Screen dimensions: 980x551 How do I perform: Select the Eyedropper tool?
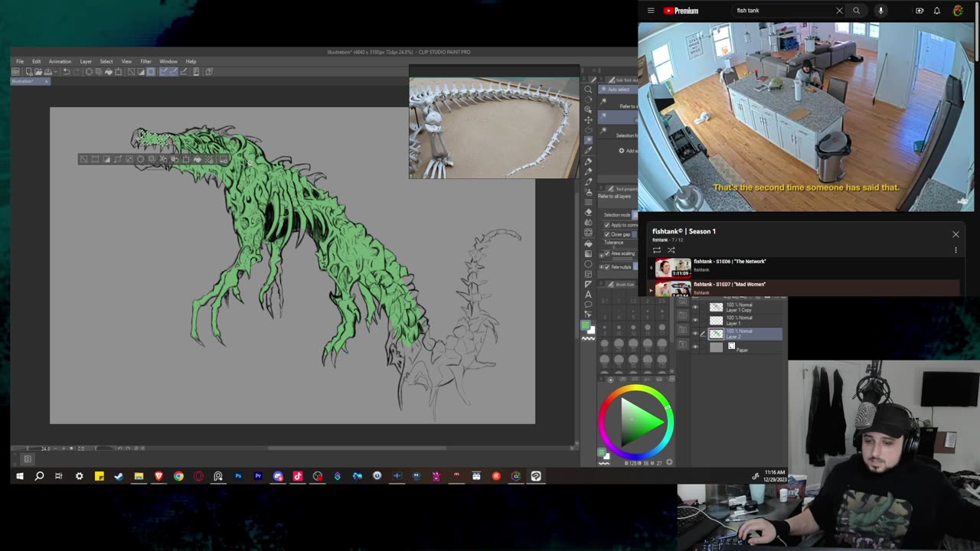(588, 150)
